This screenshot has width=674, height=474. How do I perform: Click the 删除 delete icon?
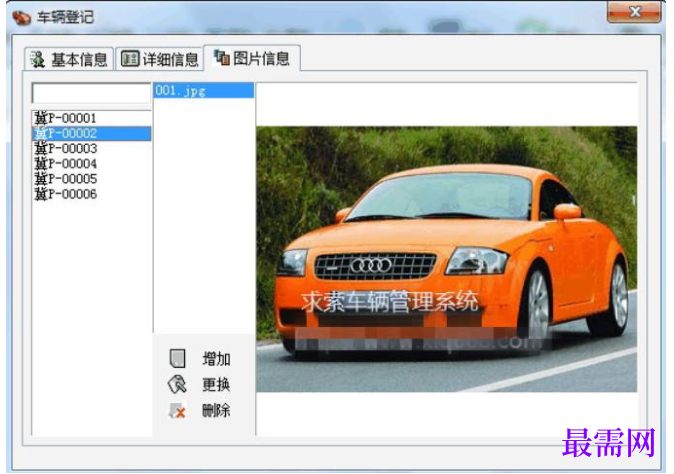pyautogui.click(x=177, y=410)
